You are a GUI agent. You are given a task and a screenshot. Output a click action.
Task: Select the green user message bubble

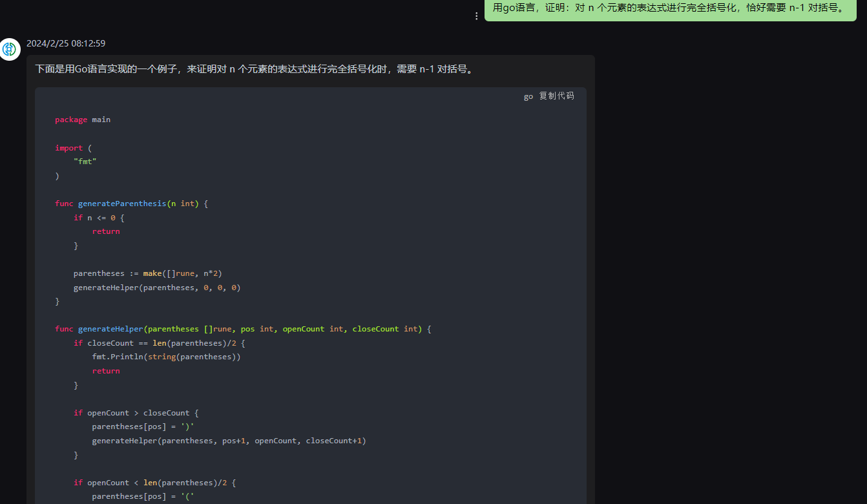[671, 9]
